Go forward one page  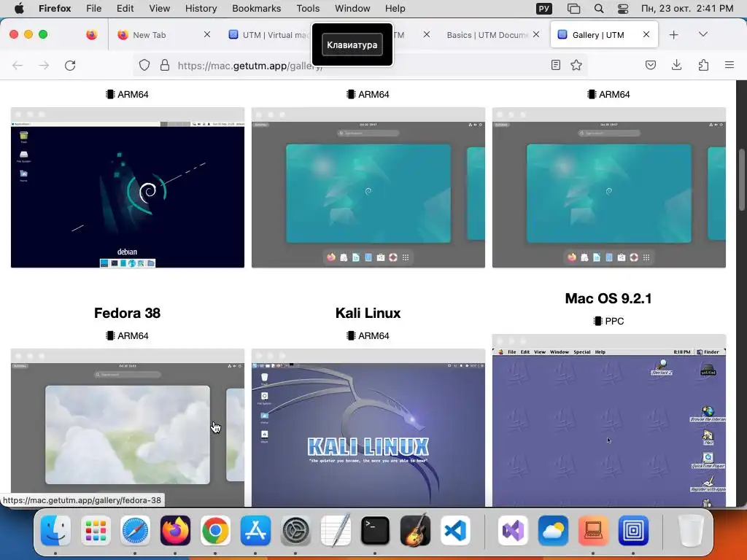coord(44,65)
